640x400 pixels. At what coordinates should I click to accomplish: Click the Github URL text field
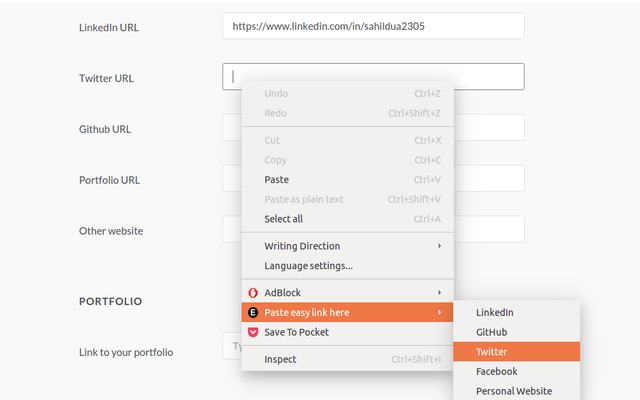click(x=489, y=127)
